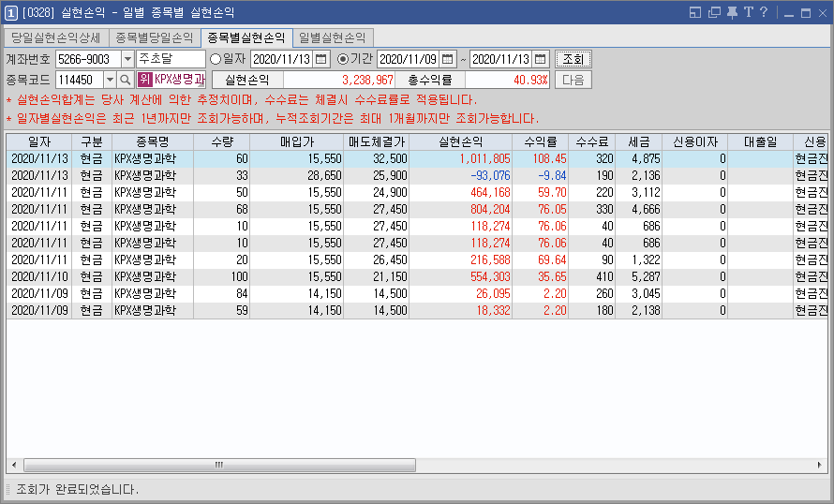Click the 신용이자 column header
This screenshot has width=834, height=504.
tap(695, 142)
